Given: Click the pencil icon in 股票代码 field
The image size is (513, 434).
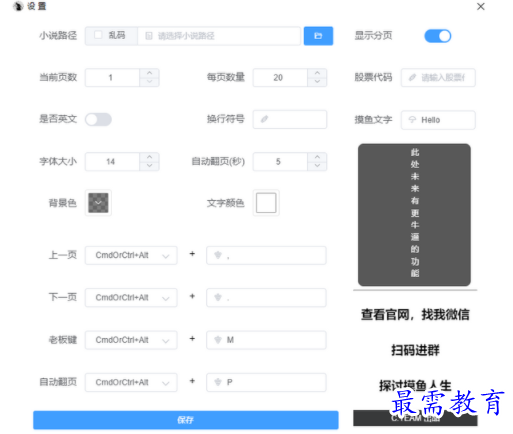Looking at the screenshot, I should pos(412,78).
